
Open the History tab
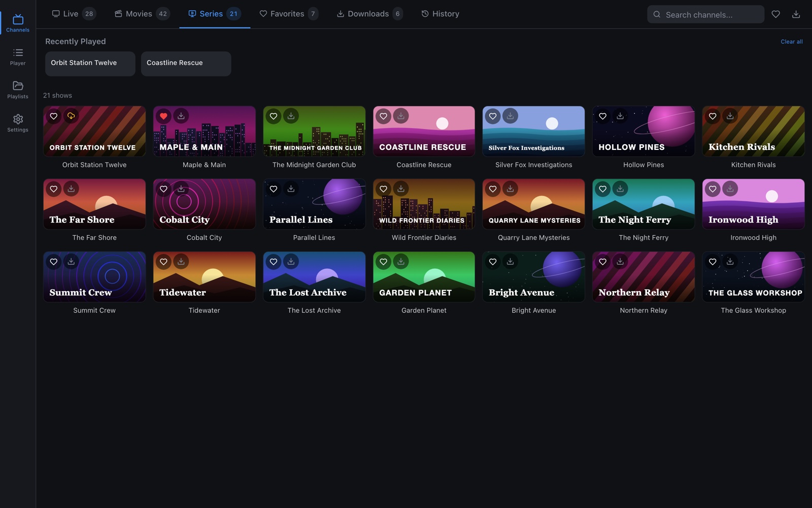pyautogui.click(x=441, y=14)
